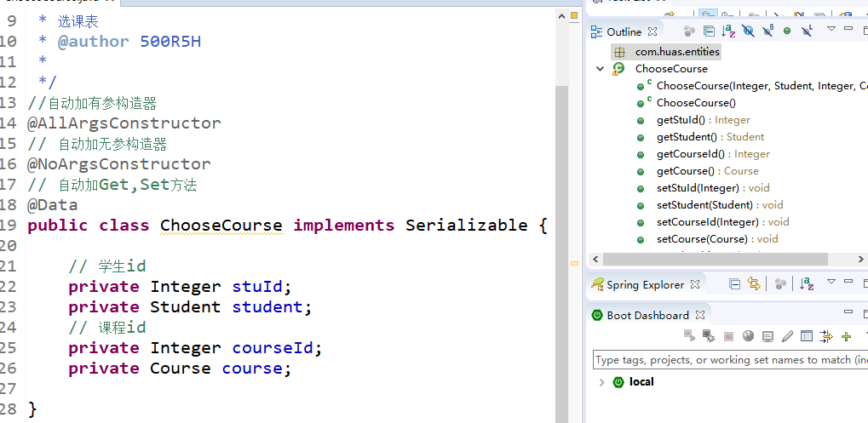Select the ChooseCourse() no-arg constructor
The width and height of the screenshot is (868, 423).
pos(696,103)
